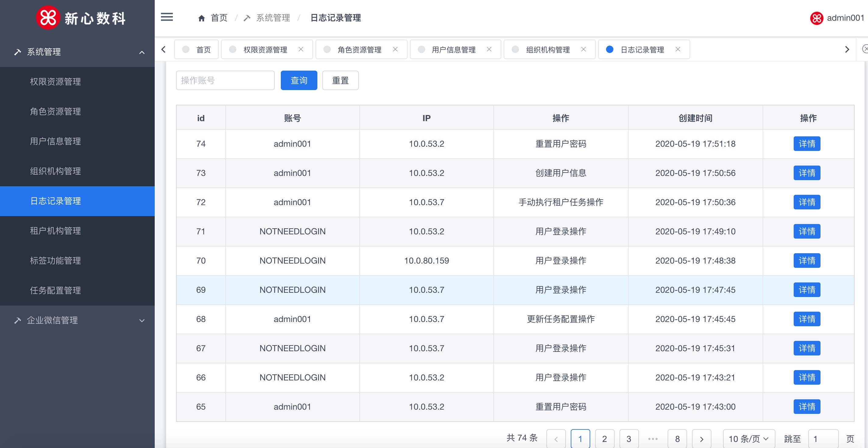The image size is (868, 448).
Task: Close the 用户信息管理 tab
Action: click(489, 50)
